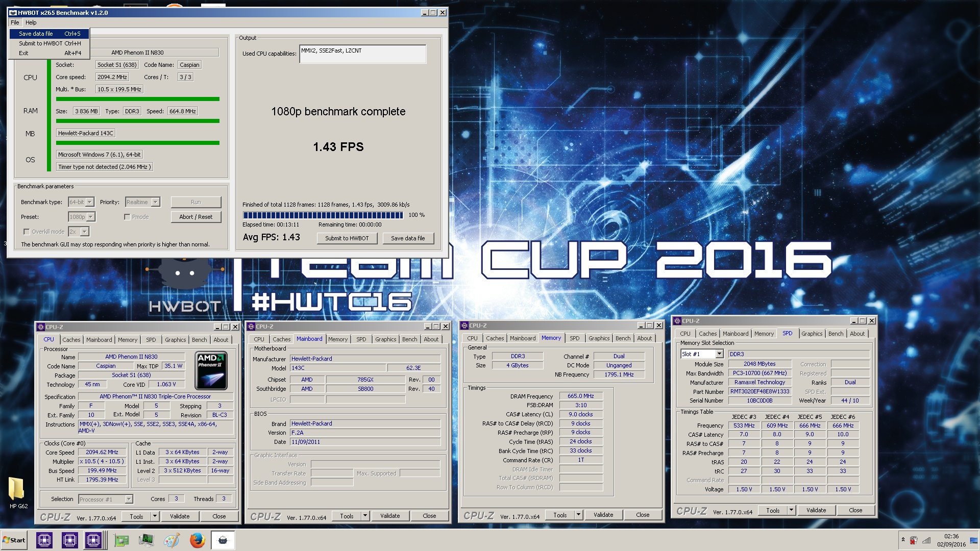Click title bar icon of CPU-Z Mainboard window
This screenshot has width=980, height=551.
click(251, 327)
